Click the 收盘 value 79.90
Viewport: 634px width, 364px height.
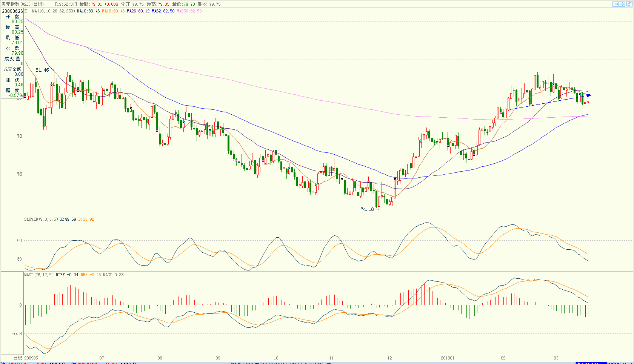click(x=17, y=53)
